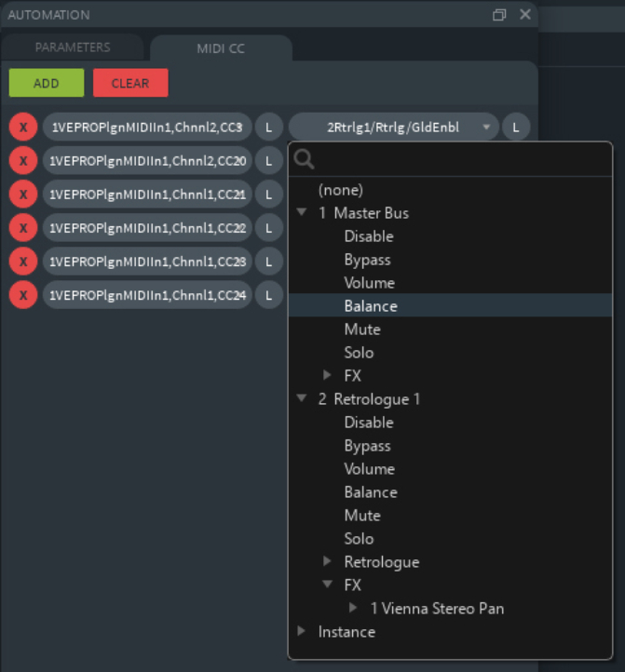
Task: Expand the Instance tree node
Action: [301, 631]
